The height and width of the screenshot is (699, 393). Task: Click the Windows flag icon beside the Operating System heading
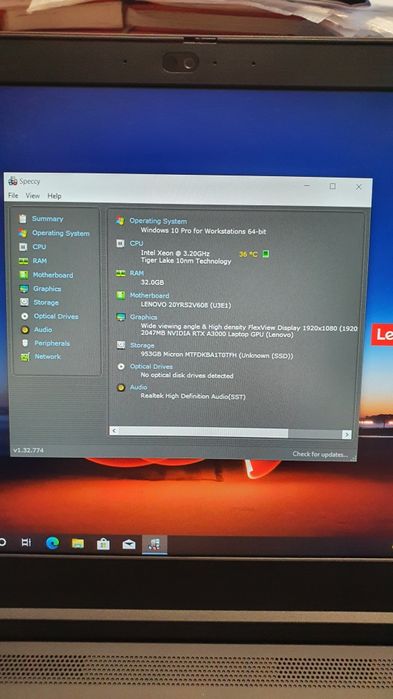pos(120,221)
